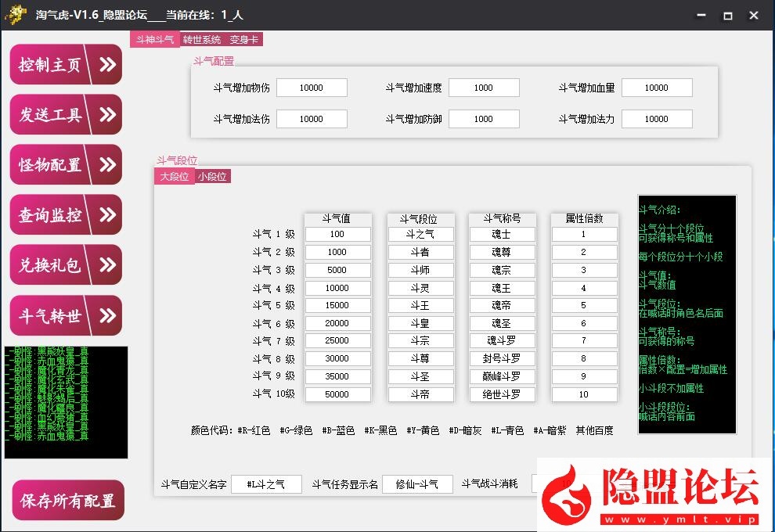Edit the 斗气增加速度 value field
Screen dimensions: 775x532
point(484,88)
